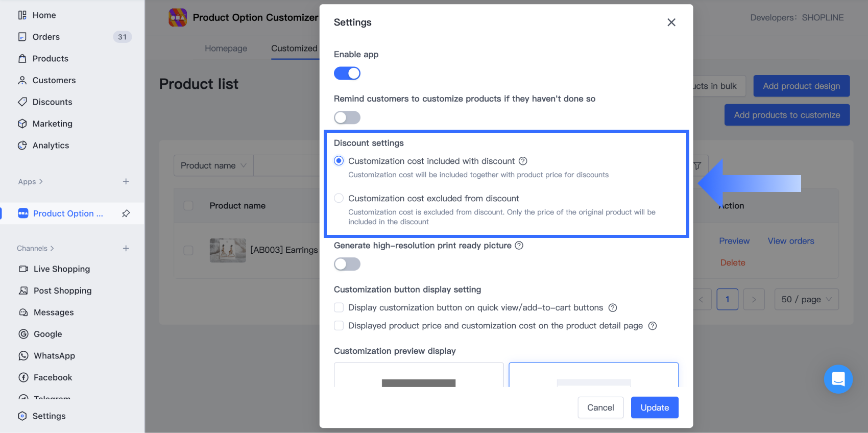
Task: Expand the Channels section
Action: click(35, 248)
